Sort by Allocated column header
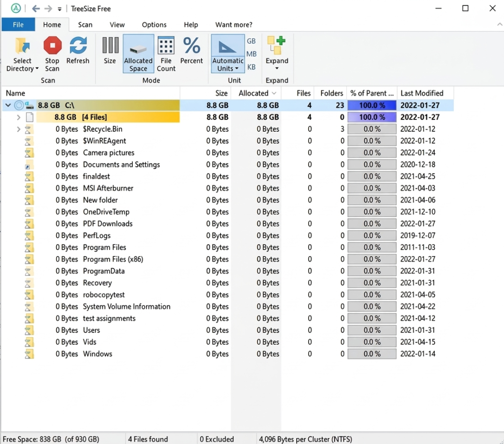The image size is (504, 444). (x=253, y=93)
